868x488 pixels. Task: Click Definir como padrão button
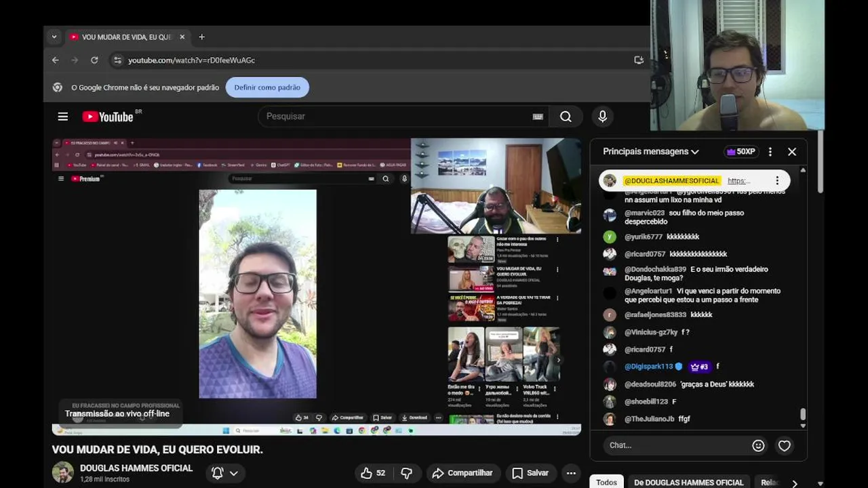click(x=267, y=87)
